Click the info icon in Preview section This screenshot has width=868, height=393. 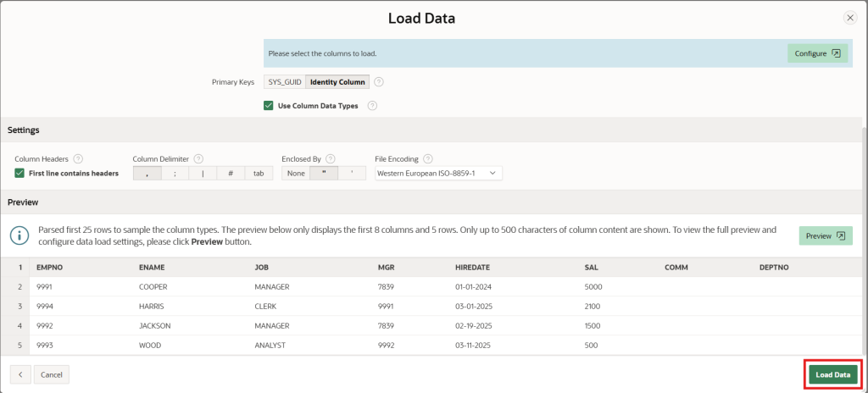point(19,235)
